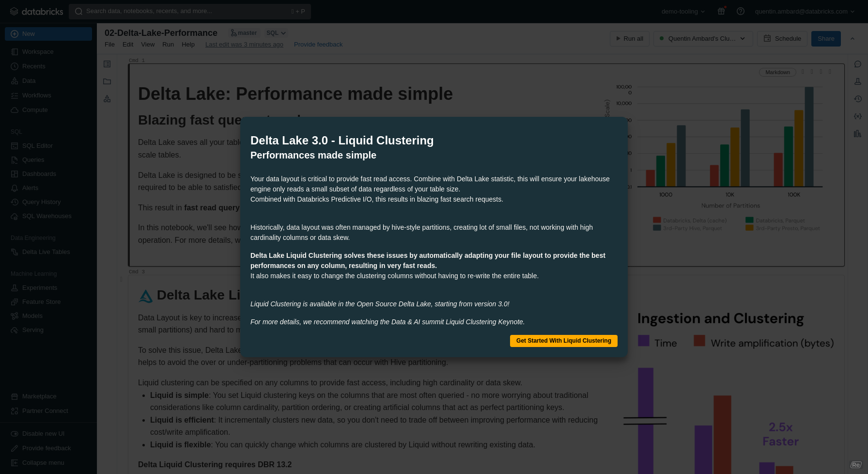Screen dimensions: 868x474
Task: Collapse the left sidebar
Action: 42,462
